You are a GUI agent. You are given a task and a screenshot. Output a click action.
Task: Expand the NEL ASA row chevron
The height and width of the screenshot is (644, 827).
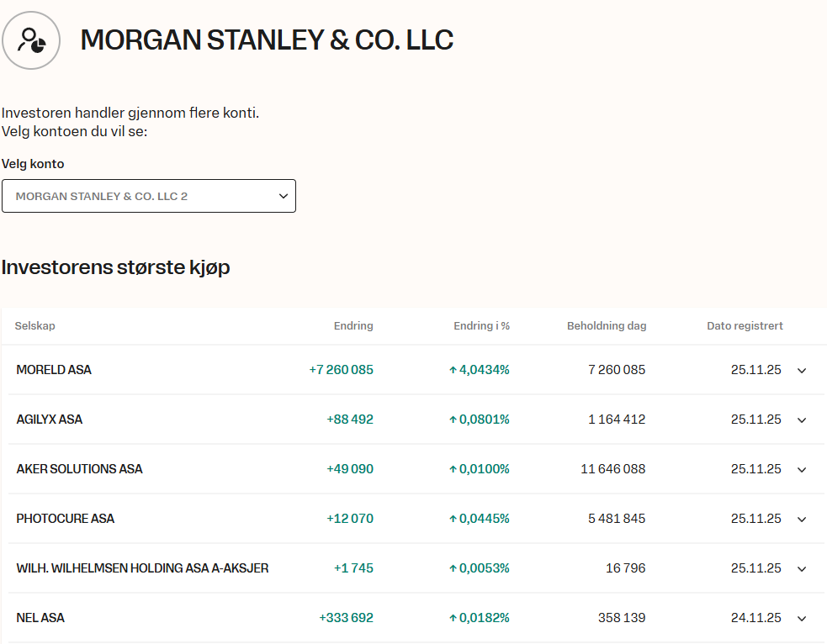click(x=801, y=619)
